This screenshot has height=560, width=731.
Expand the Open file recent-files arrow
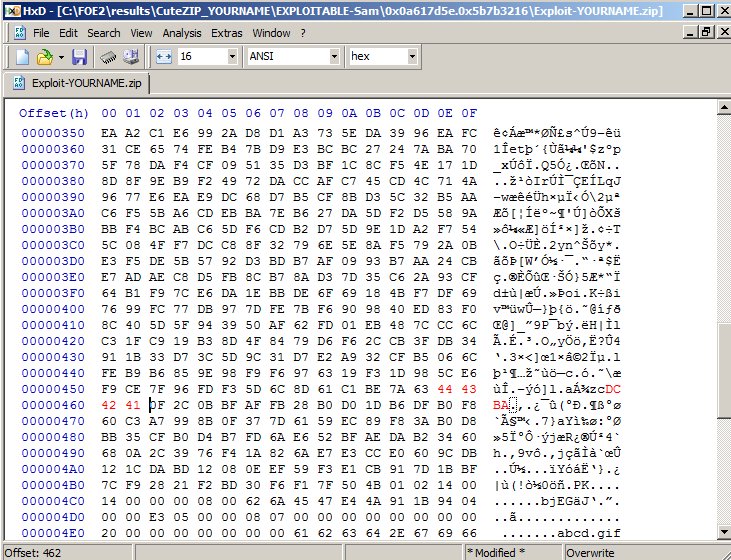pos(61,57)
